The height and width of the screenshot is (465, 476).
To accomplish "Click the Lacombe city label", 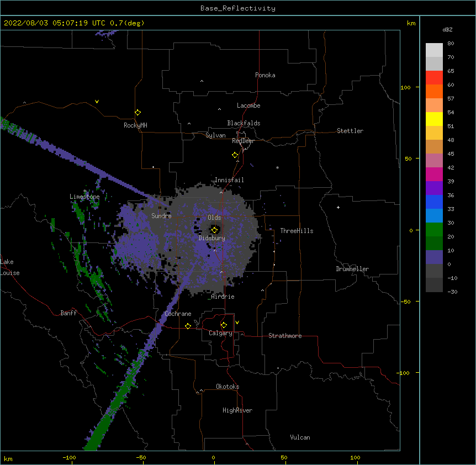I will point(248,105).
